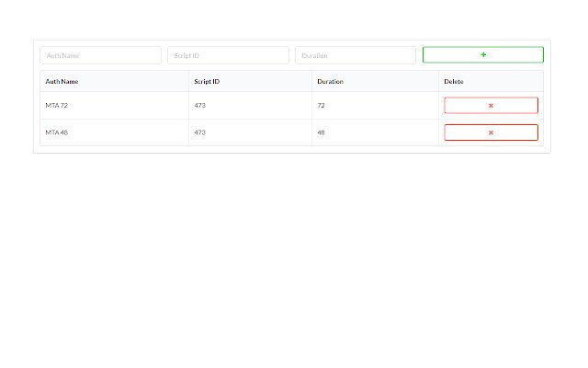588x368 pixels.
Task: Delete the MTA 48 row
Action: pos(491,132)
